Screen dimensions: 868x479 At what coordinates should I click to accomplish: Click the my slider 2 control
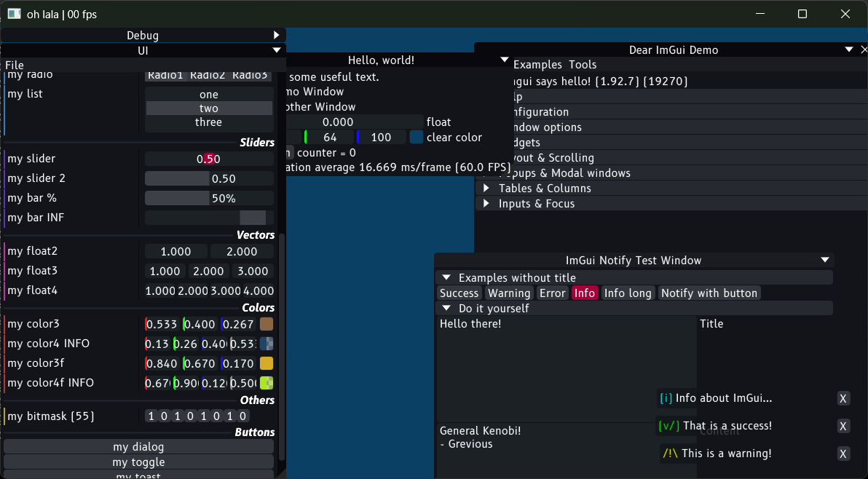coord(209,178)
